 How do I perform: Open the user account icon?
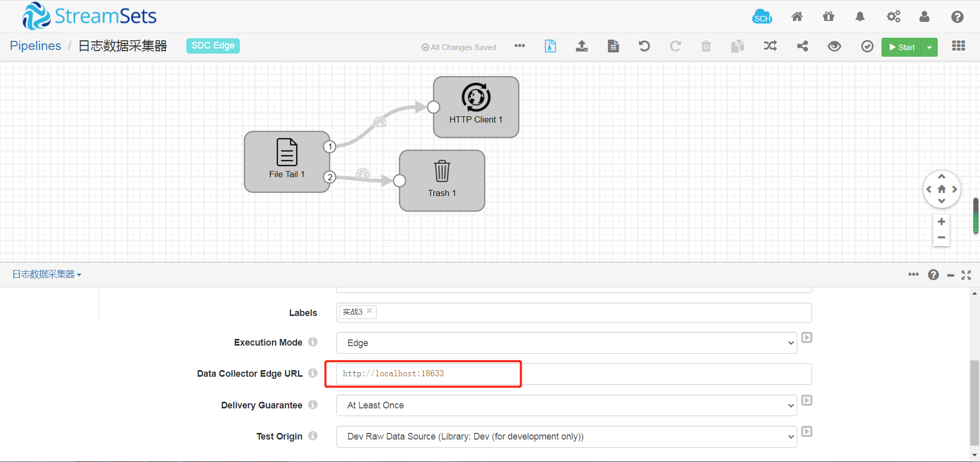(924, 17)
